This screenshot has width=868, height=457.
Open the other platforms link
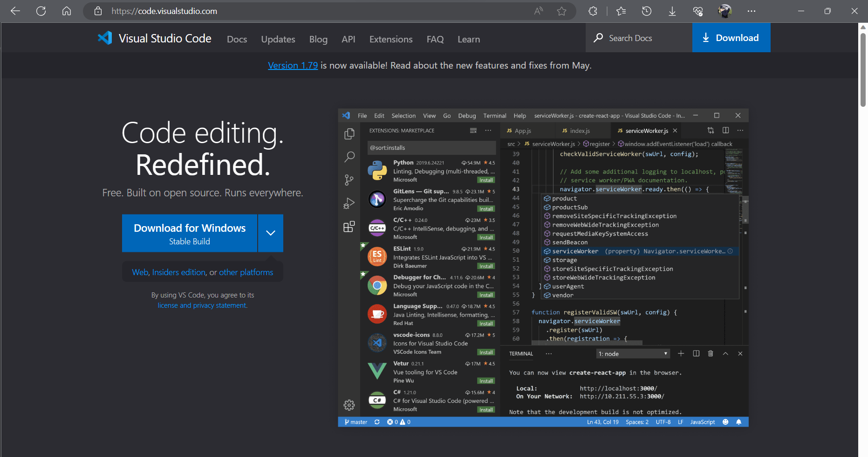click(x=246, y=272)
